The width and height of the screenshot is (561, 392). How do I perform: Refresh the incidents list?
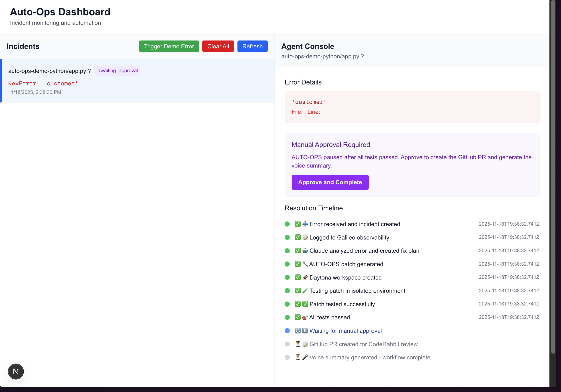[252, 47]
